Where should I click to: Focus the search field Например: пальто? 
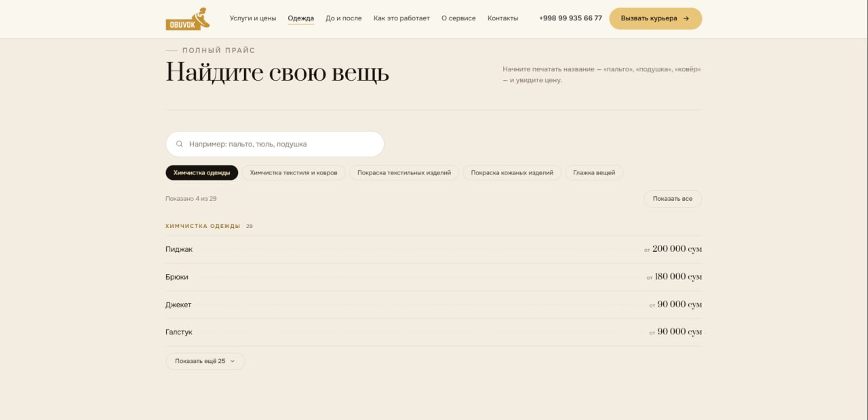[275, 144]
